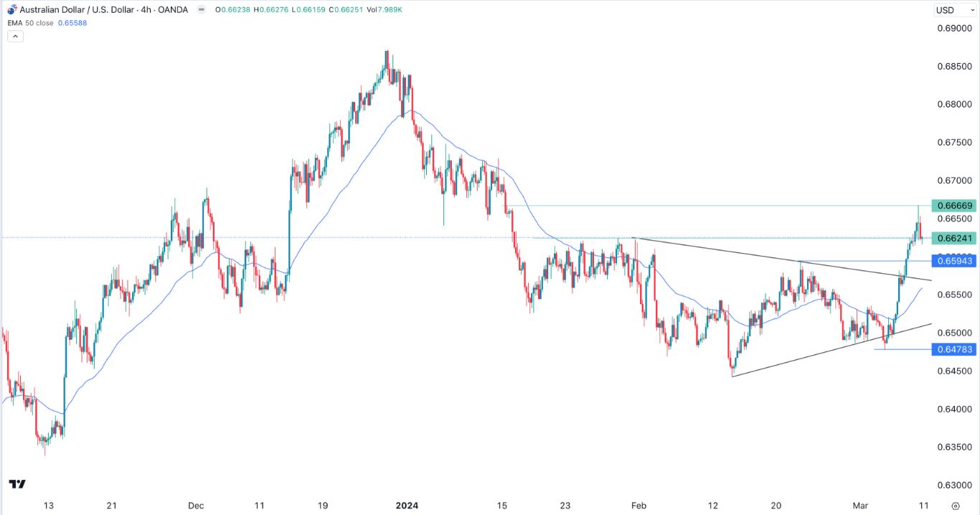
Task: Click the 0.66241 last price label
Action: (x=954, y=238)
